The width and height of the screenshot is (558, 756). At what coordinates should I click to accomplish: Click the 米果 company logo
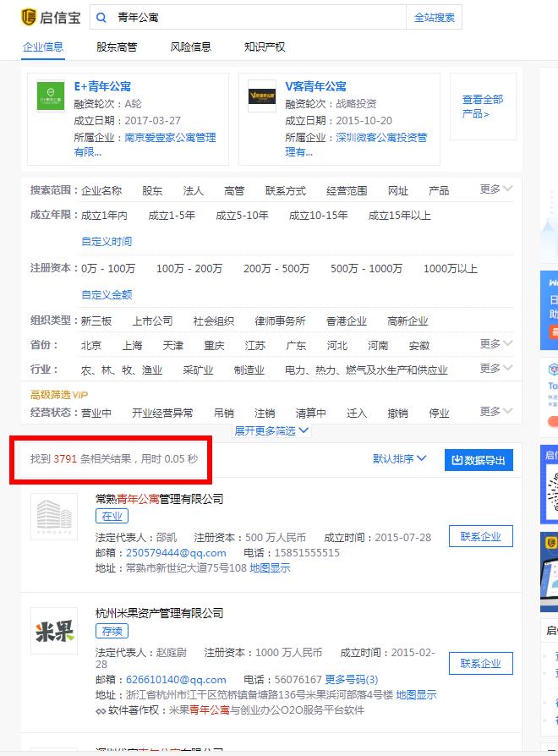(x=54, y=631)
